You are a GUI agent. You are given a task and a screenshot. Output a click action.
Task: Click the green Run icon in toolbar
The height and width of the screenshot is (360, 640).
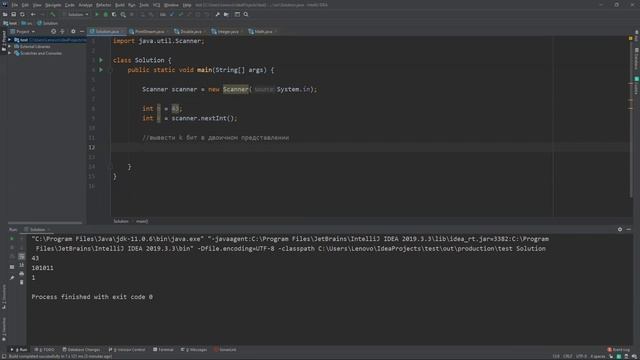[x=97, y=14]
